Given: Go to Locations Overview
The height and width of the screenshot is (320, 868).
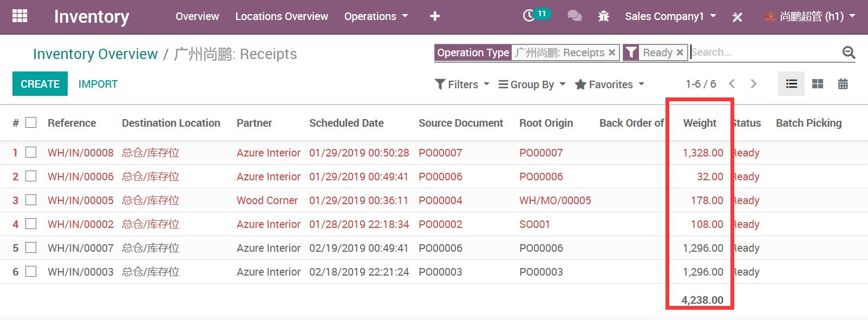Looking at the screenshot, I should click(x=282, y=16).
